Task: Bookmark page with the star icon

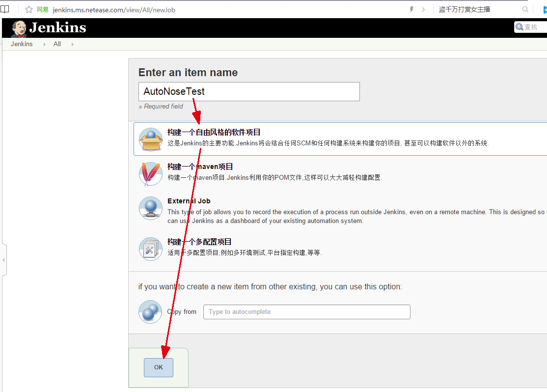Action: tap(29, 9)
